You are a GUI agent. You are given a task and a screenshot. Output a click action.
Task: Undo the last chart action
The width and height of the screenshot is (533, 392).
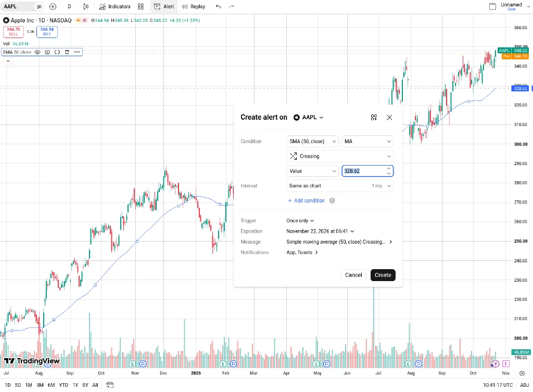pyautogui.click(x=218, y=6)
